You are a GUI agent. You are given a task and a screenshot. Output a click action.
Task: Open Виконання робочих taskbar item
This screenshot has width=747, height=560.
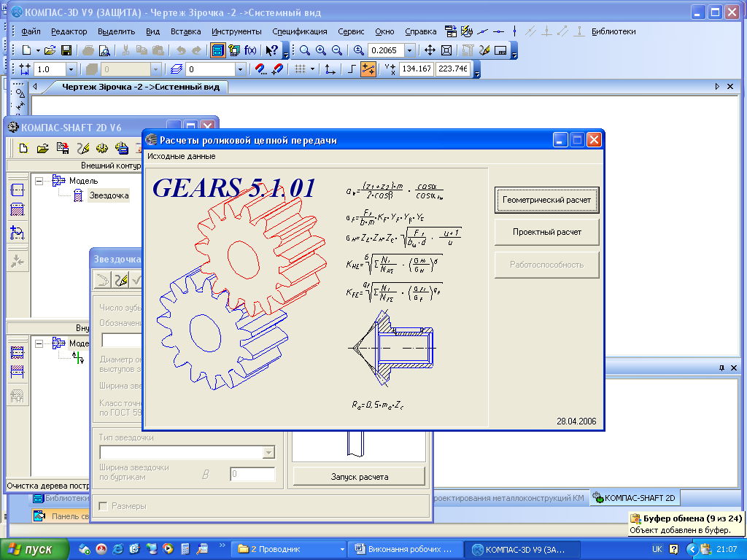click(406, 549)
